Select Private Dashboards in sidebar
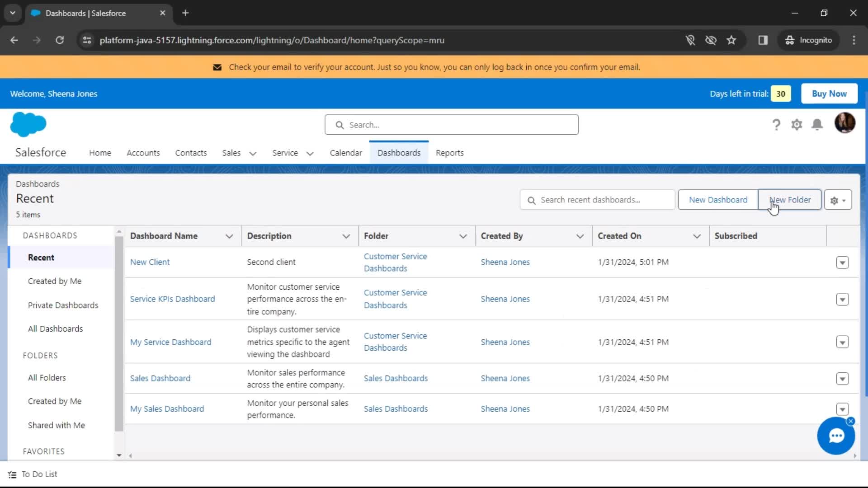This screenshot has height=488, width=868. (x=63, y=305)
